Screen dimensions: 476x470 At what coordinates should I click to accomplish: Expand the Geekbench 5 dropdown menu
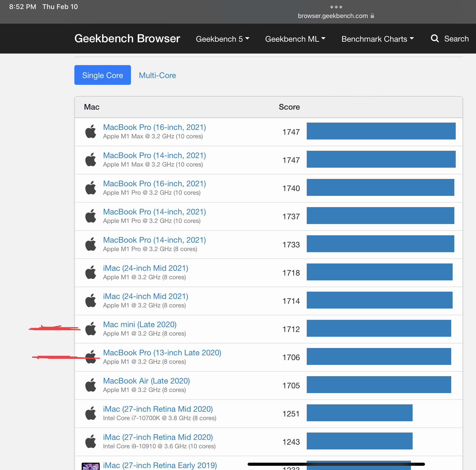223,39
